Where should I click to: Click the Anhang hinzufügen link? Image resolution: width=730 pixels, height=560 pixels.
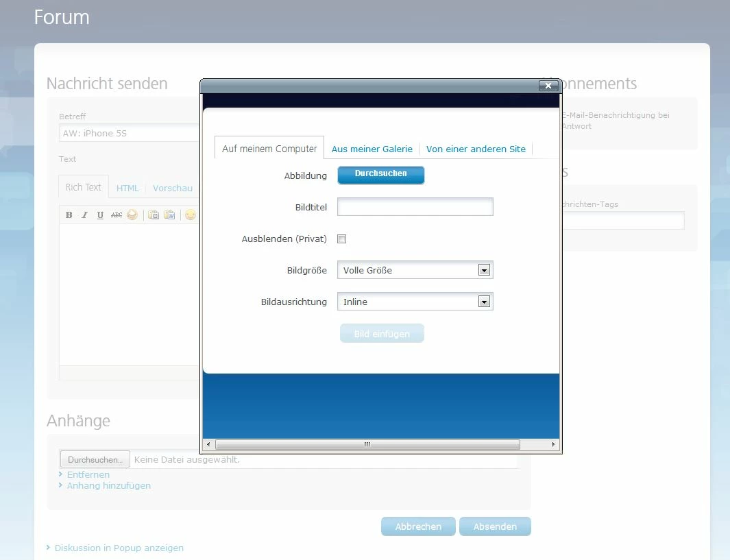point(109,485)
